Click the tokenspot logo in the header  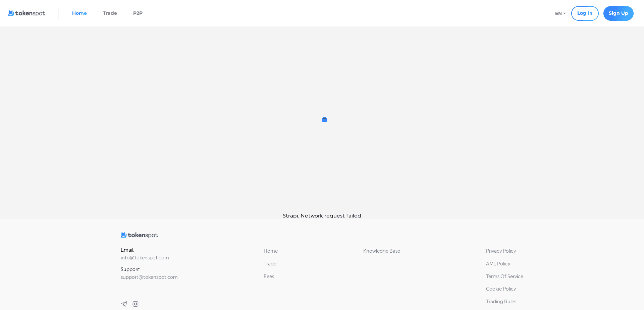pyautogui.click(x=26, y=13)
